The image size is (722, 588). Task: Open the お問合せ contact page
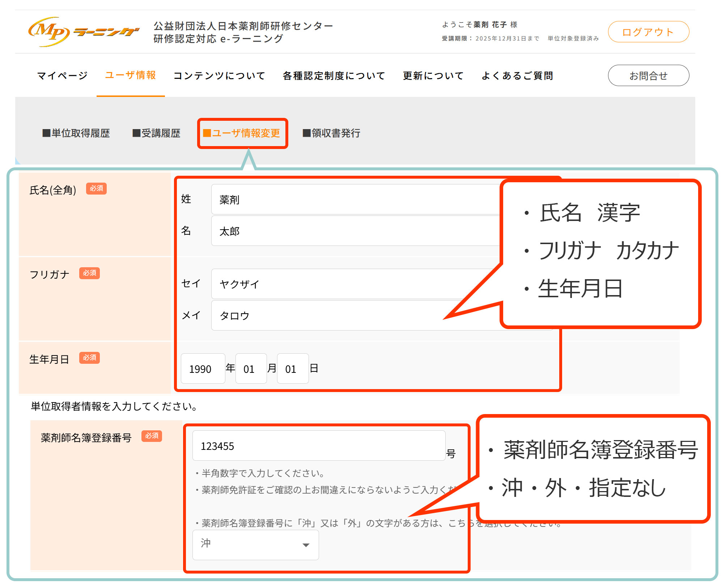pyautogui.click(x=649, y=75)
